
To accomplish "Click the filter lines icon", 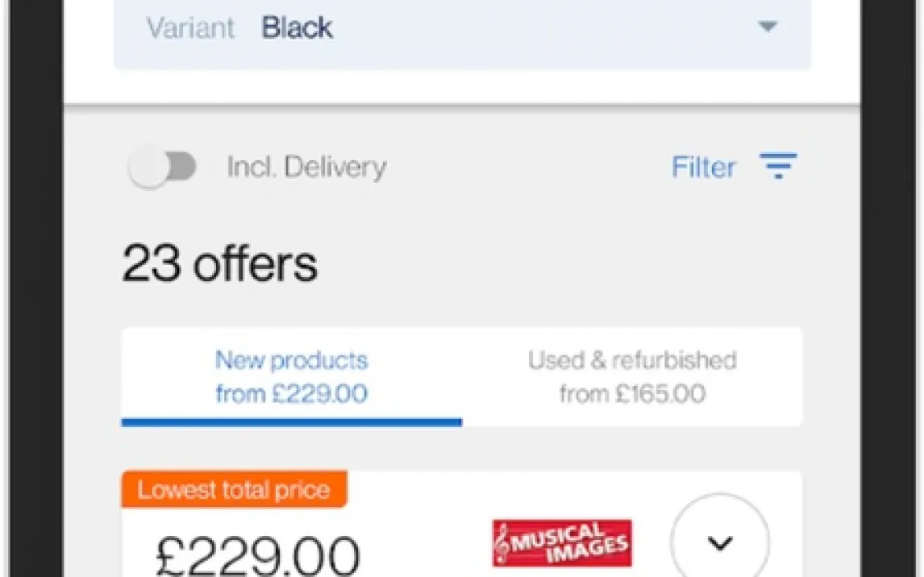I will [778, 166].
